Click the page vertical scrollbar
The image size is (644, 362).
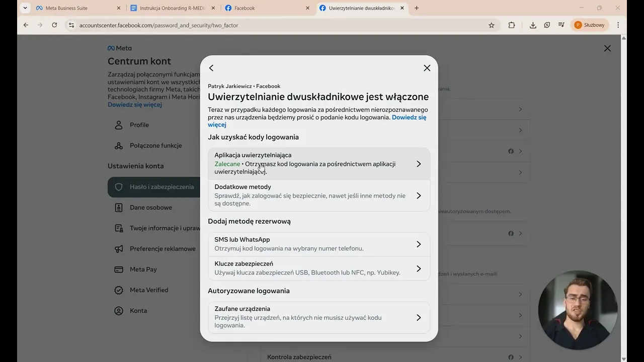point(624,199)
